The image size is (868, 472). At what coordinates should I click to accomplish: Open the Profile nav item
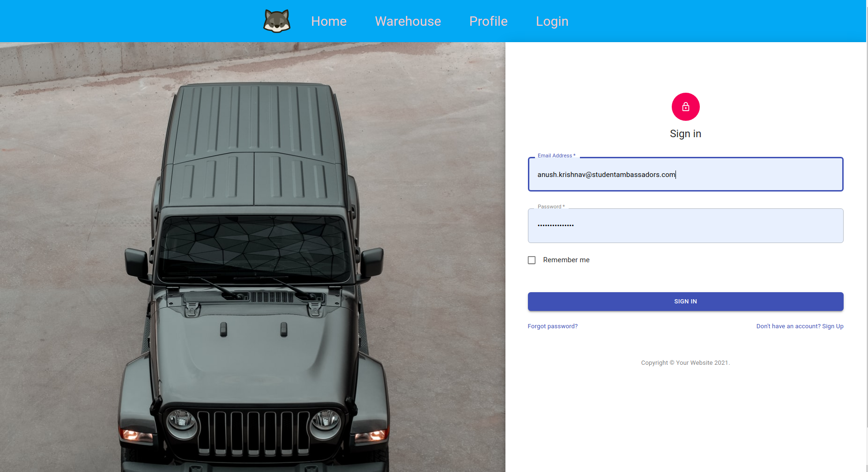coord(489,21)
